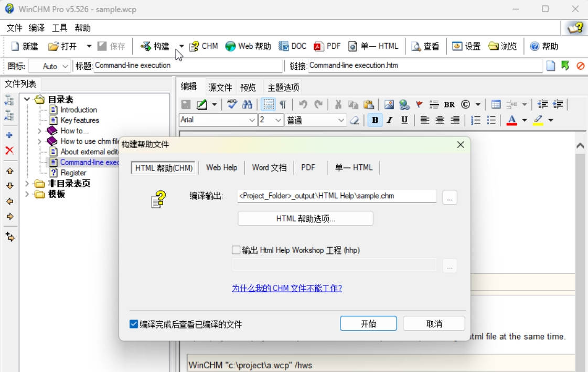Viewport: 588px width, 372px height.
Task: Open the Auto icon dropdown
Action: pyautogui.click(x=65, y=67)
